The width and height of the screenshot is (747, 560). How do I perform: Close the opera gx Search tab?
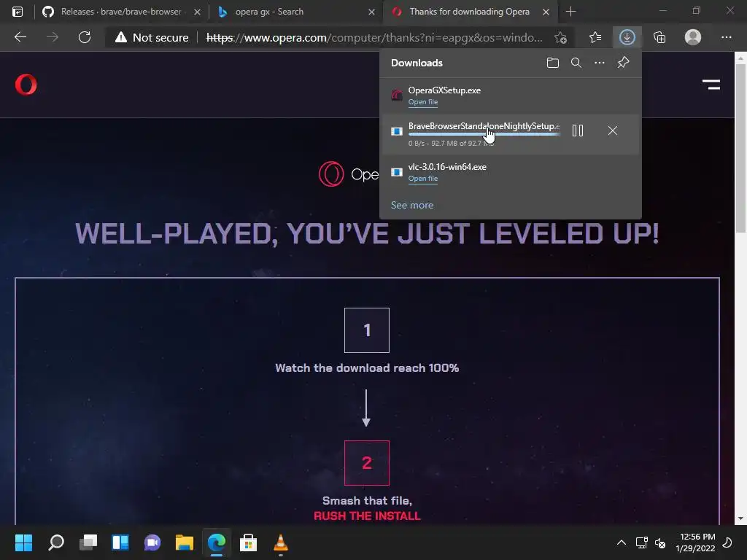[371, 12]
